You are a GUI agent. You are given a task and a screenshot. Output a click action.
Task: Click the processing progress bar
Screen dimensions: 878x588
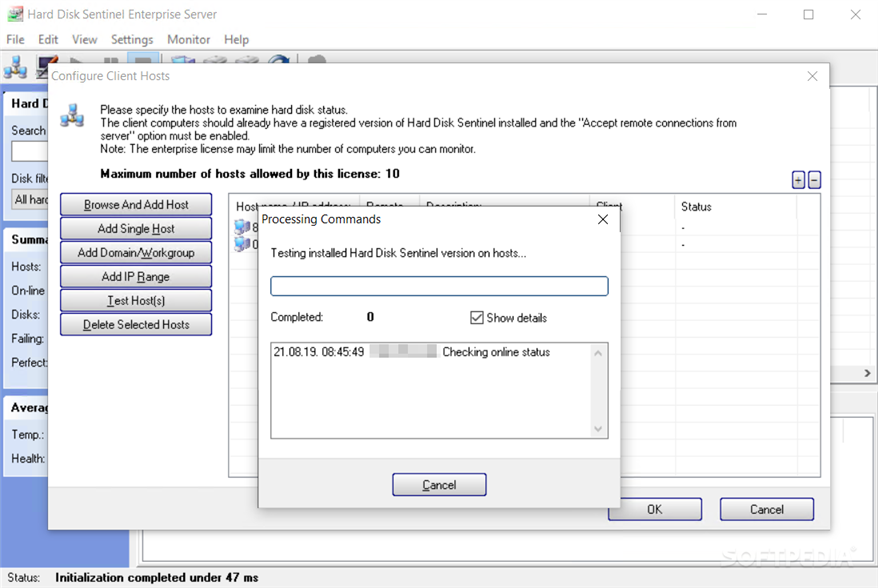click(x=439, y=286)
